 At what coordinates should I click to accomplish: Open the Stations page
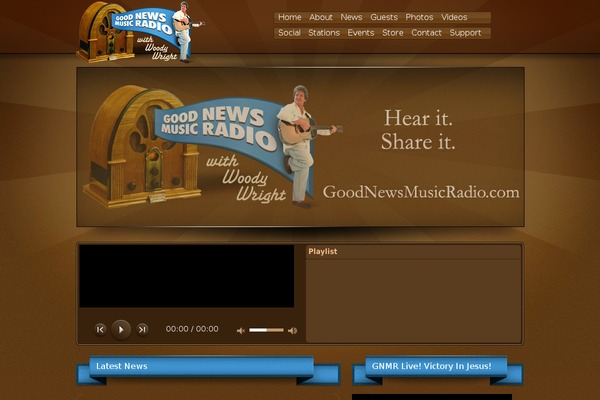[324, 33]
